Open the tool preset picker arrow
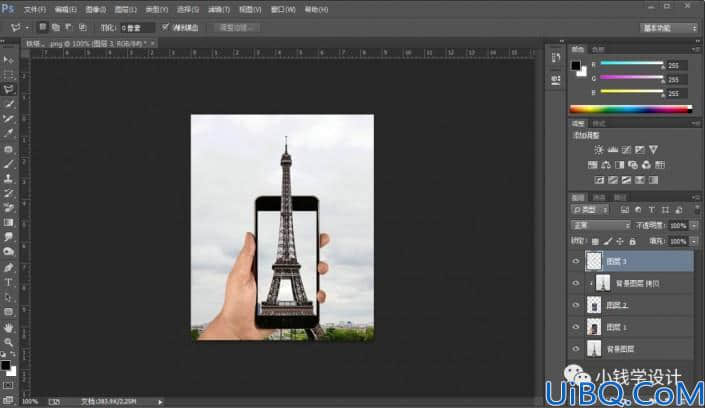Viewport: 705px width, 408px height. click(27, 28)
